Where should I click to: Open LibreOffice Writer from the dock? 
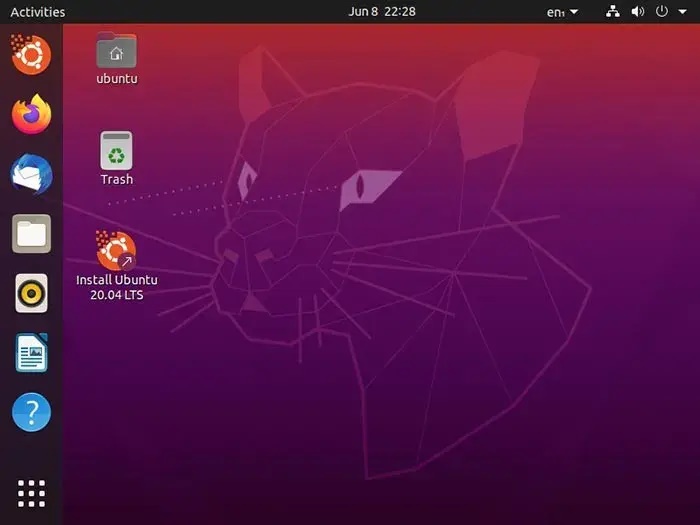(31, 353)
